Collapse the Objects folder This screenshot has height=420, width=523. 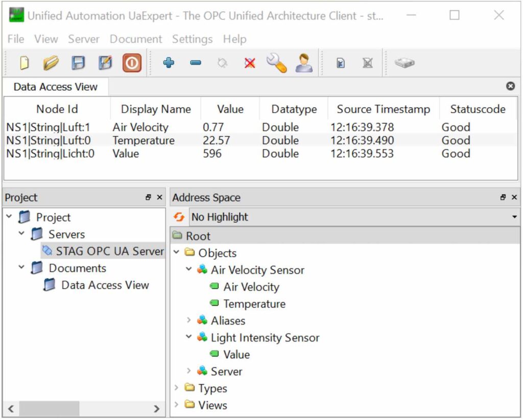176,252
